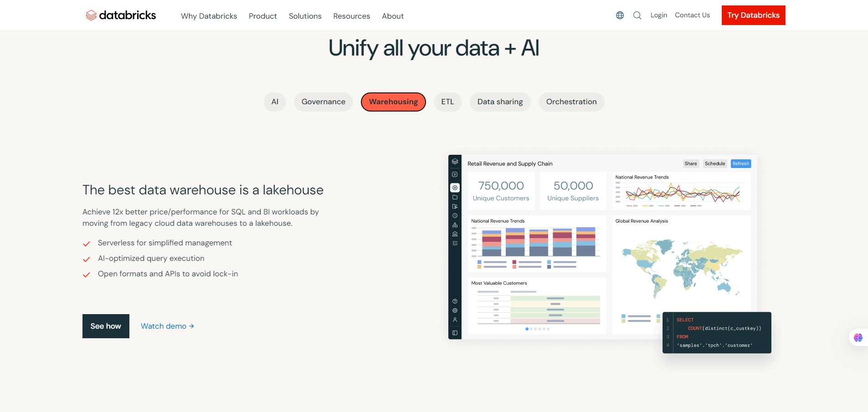Open the Data sharing tab
The image size is (868, 412).
coord(500,102)
